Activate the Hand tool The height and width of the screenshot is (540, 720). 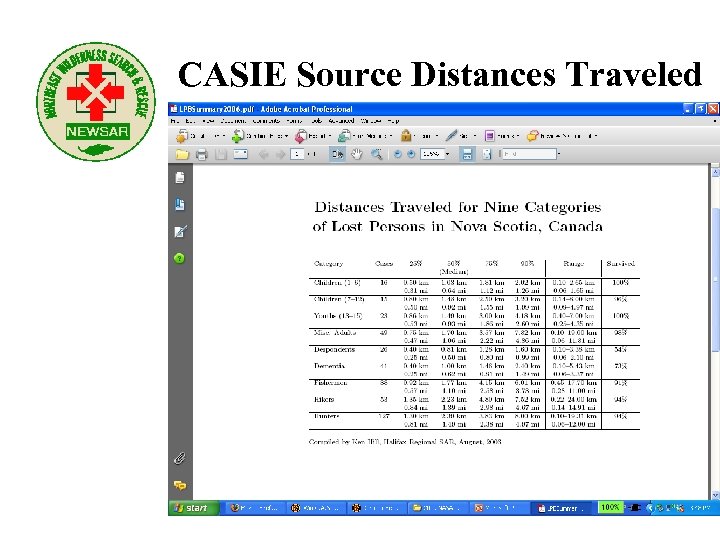(357, 154)
